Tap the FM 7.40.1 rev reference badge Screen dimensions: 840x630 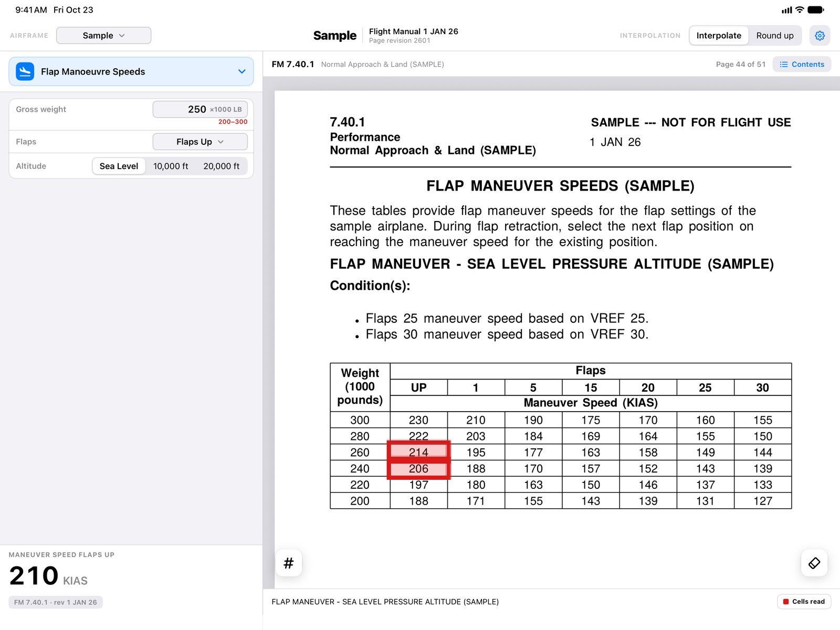tap(56, 602)
